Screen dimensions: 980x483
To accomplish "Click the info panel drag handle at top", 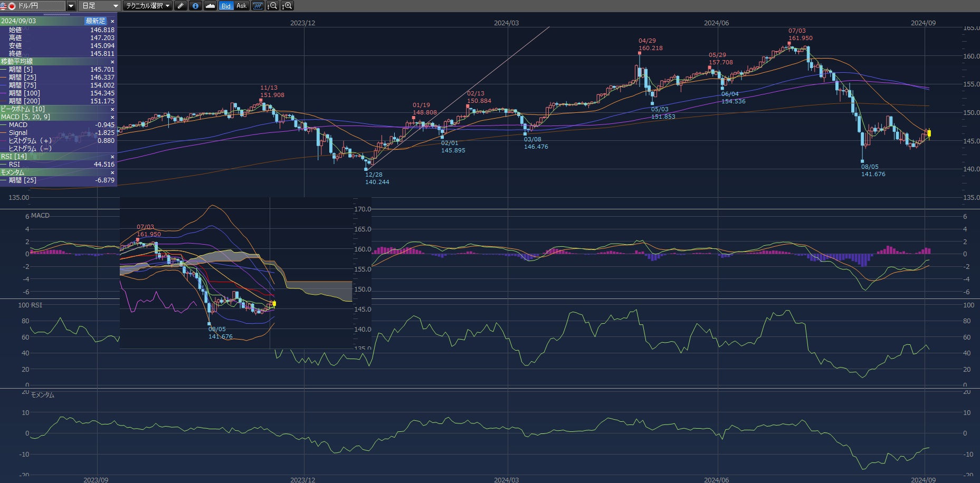I will [56, 15].
